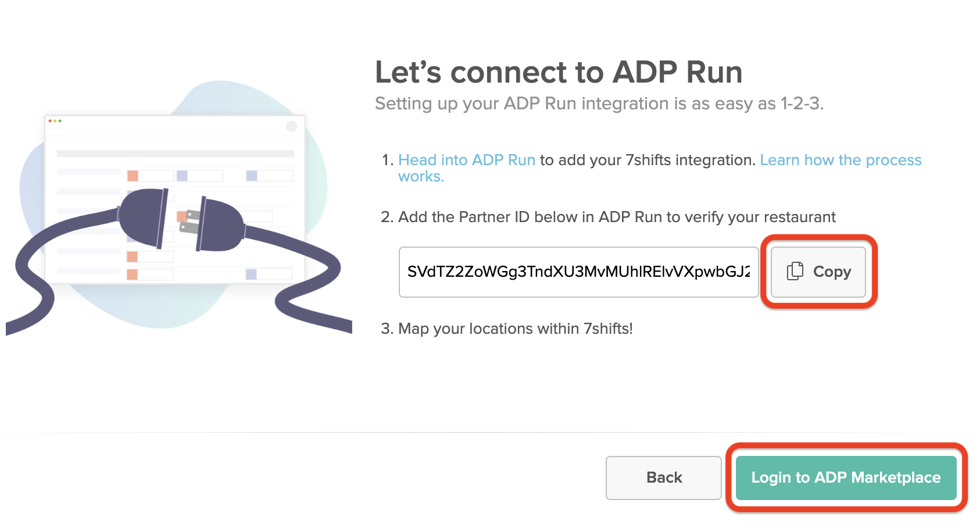This screenshot has height=528, width=980.
Task: Click the heading 'Let's connect to ADP Run'
Action: 559,72
